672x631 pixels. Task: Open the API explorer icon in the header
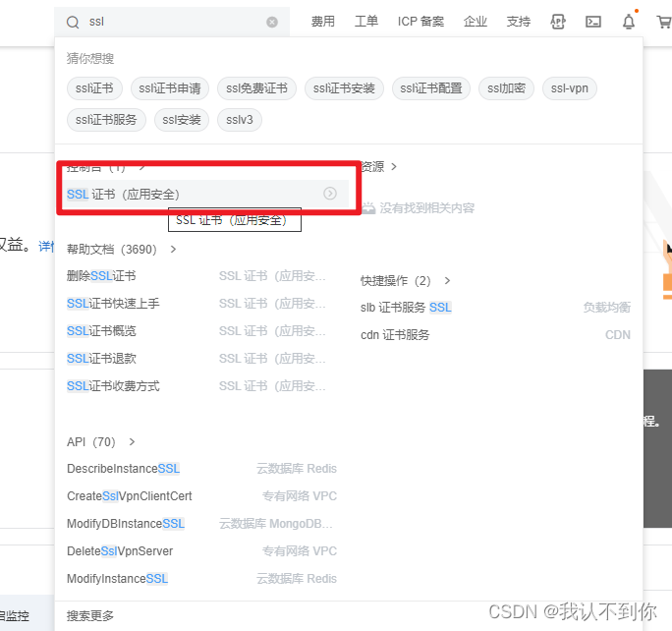tap(558, 22)
